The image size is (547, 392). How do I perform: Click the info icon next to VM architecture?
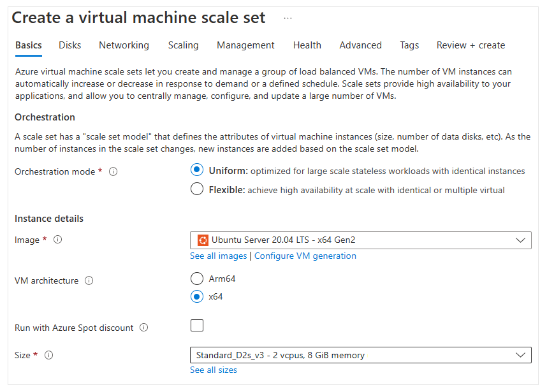[x=89, y=280]
